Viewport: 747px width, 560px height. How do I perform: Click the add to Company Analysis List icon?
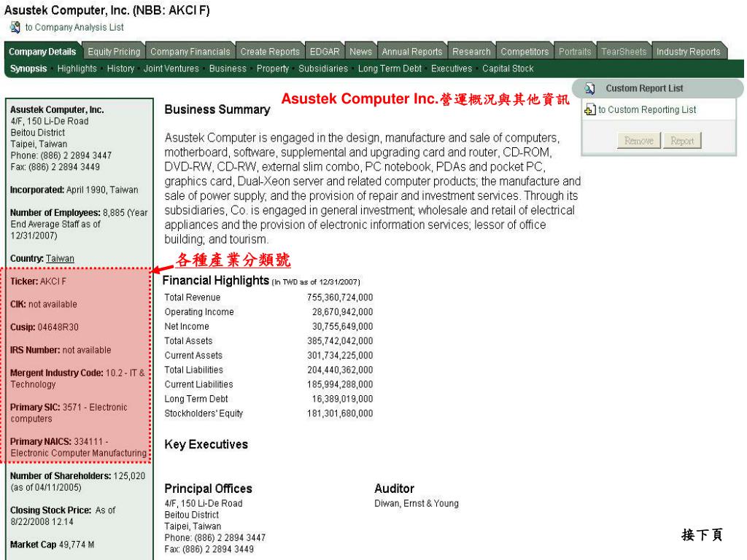15,28
